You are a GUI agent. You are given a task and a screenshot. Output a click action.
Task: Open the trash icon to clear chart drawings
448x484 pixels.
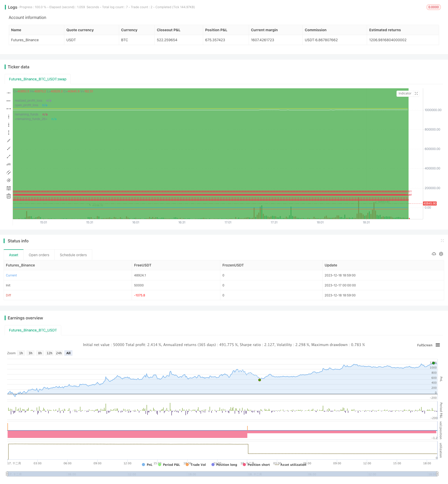click(x=9, y=196)
